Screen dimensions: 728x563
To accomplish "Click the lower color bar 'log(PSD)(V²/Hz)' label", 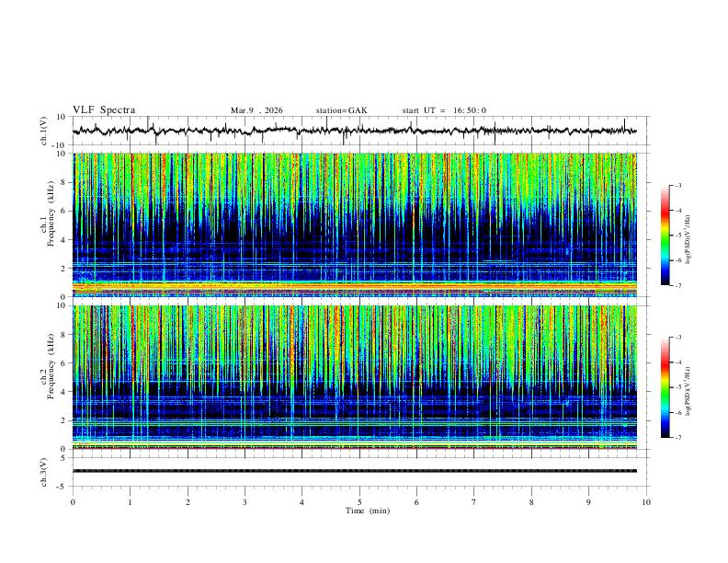I will [688, 392].
